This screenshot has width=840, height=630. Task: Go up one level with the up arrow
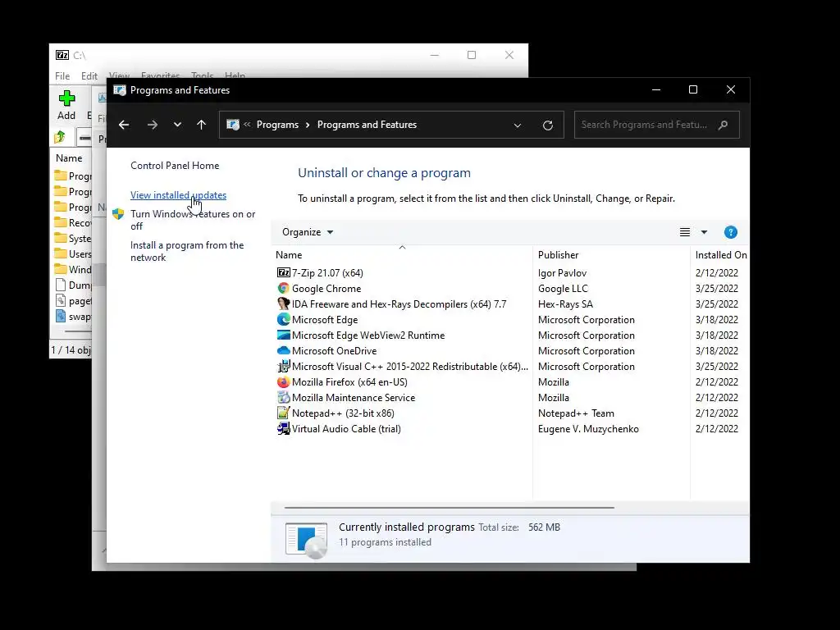click(x=202, y=125)
